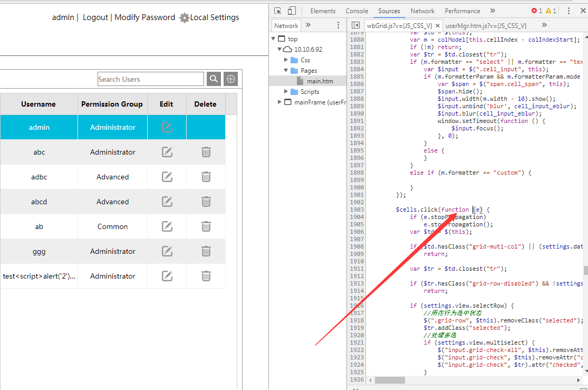This screenshot has height=390, width=588.
Task: Click the yellow warning count indicator
Action: (551, 11)
